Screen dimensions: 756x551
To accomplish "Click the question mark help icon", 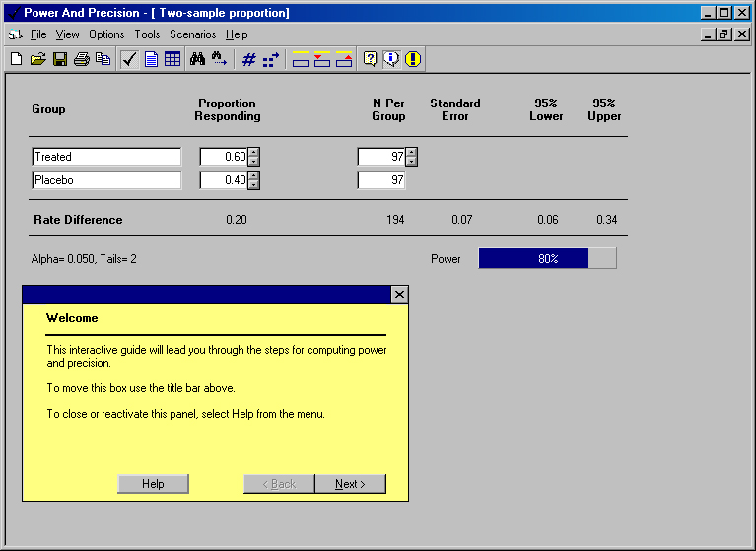I will click(x=370, y=59).
